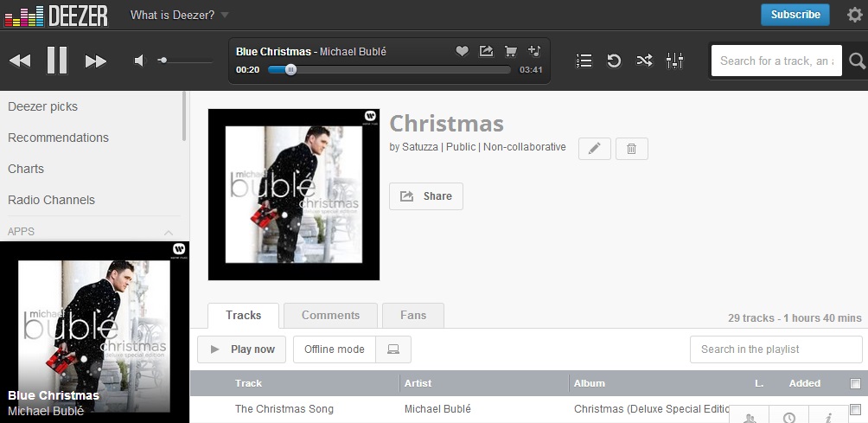Viewport: 868px width, 423px height.
Task: Tick checkbox for The Christmas Song row
Action: click(855, 410)
